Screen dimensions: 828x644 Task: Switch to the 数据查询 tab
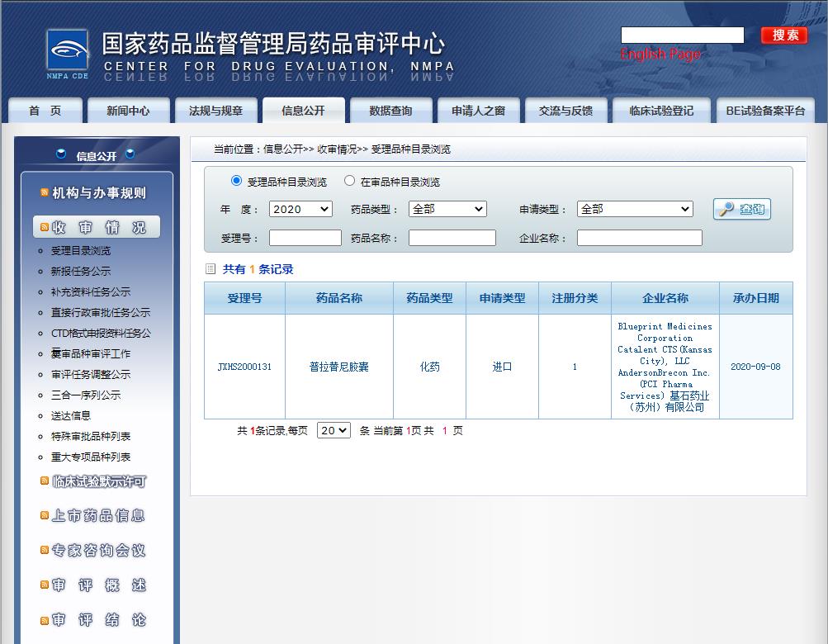pyautogui.click(x=390, y=111)
